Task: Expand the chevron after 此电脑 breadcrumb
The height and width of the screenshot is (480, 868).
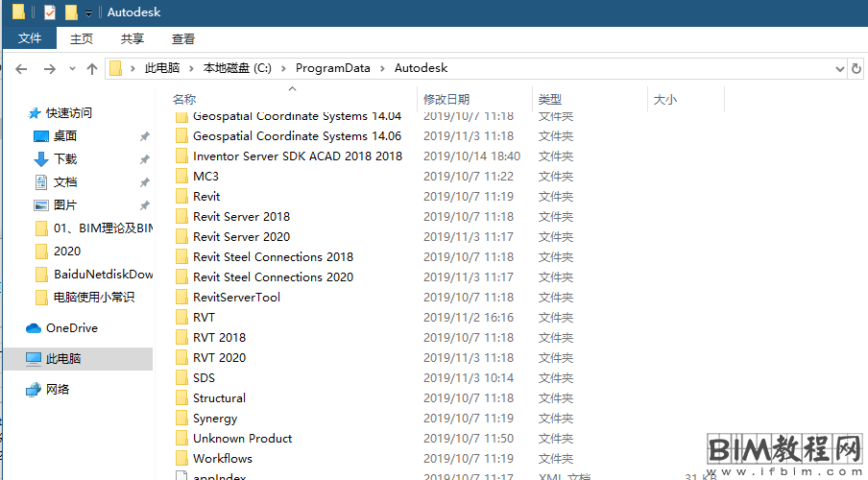Action: click(191, 68)
